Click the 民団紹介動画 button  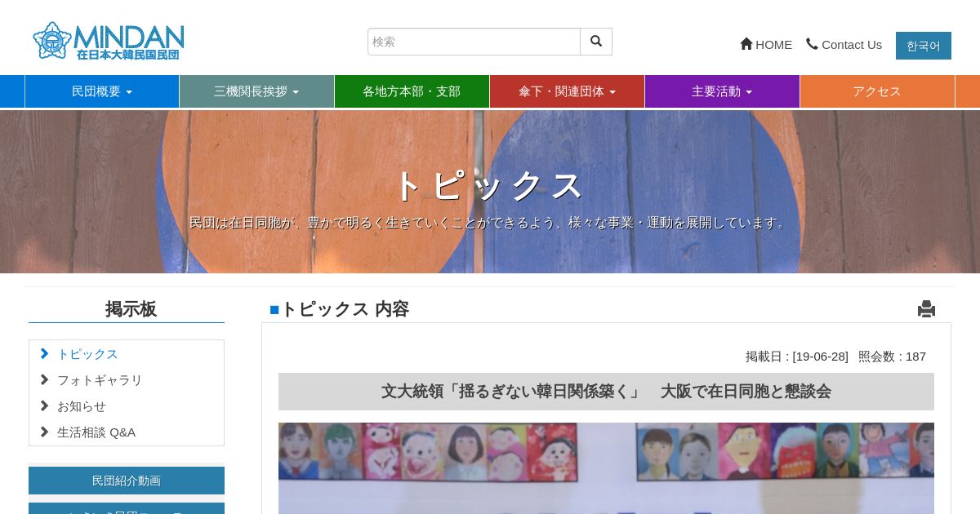pos(127,481)
